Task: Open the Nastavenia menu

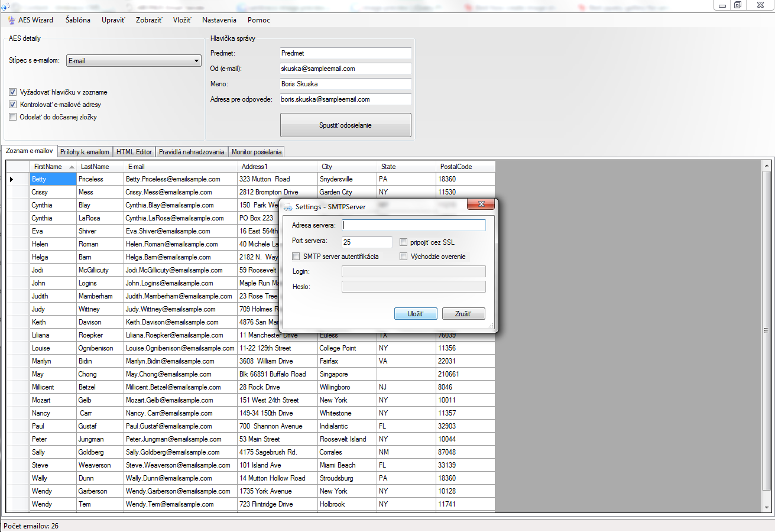Action: pyautogui.click(x=219, y=20)
